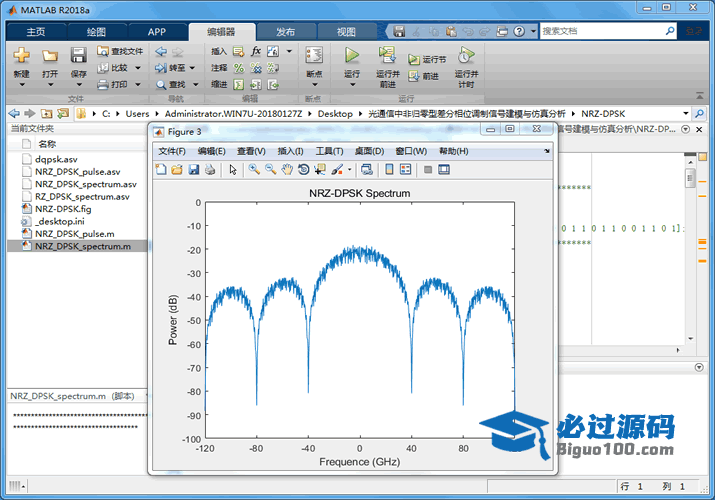Click the Name (名称) column header
The height and width of the screenshot is (500, 715).
(x=47, y=144)
